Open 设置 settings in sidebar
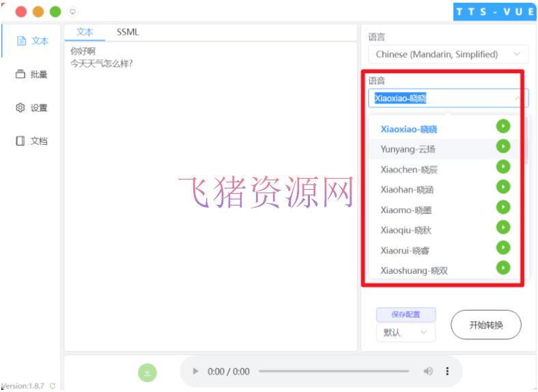This screenshot has width=538, height=392. tap(31, 108)
